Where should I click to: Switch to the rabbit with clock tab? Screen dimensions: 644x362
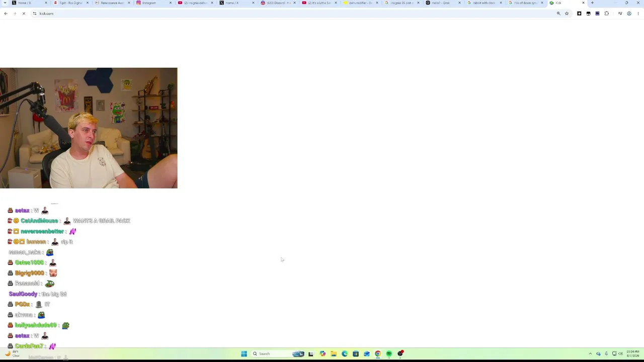pos(484,3)
